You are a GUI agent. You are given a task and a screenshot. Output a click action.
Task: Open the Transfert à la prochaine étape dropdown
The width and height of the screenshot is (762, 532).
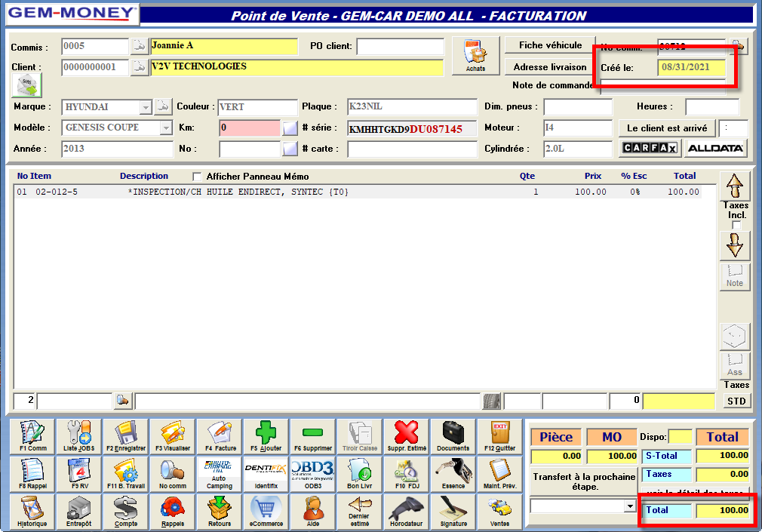(630, 506)
